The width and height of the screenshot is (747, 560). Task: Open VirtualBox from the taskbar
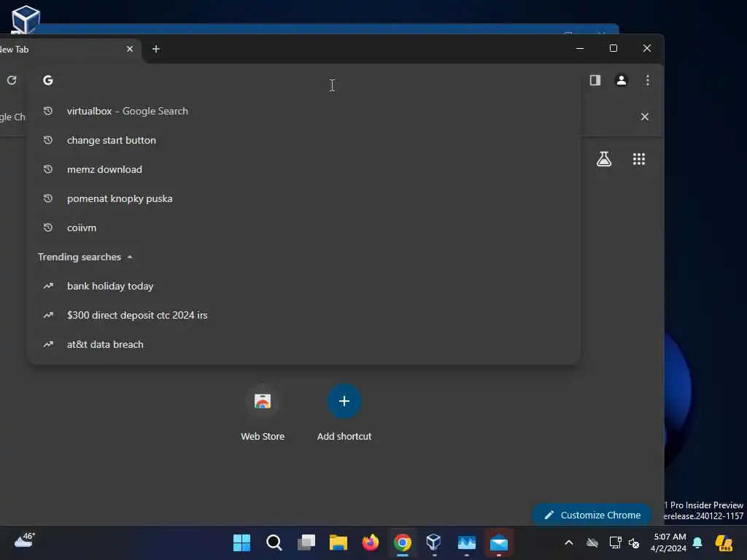coord(434,542)
